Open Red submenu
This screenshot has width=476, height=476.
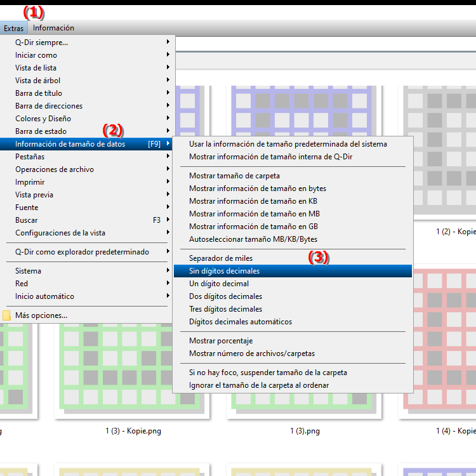(x=87, y=284)
